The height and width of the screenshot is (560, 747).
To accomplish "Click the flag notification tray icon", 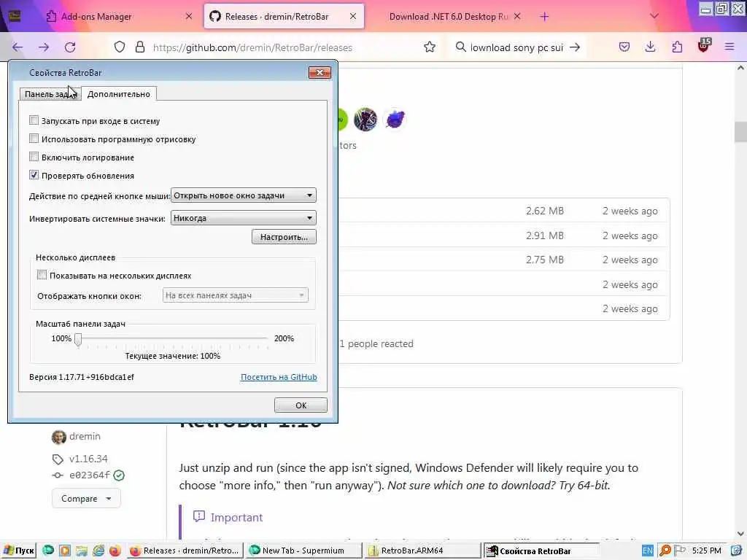I will [x=680, y=551].
